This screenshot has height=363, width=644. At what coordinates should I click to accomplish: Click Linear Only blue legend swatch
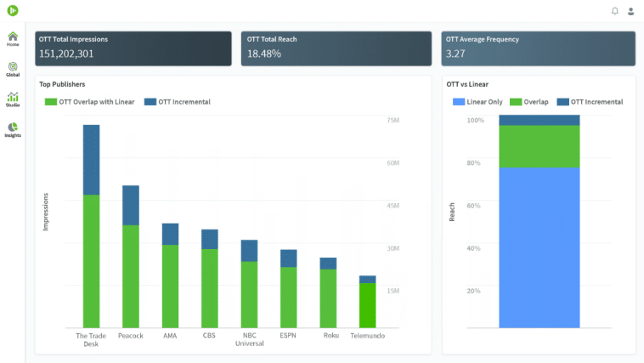459,102
